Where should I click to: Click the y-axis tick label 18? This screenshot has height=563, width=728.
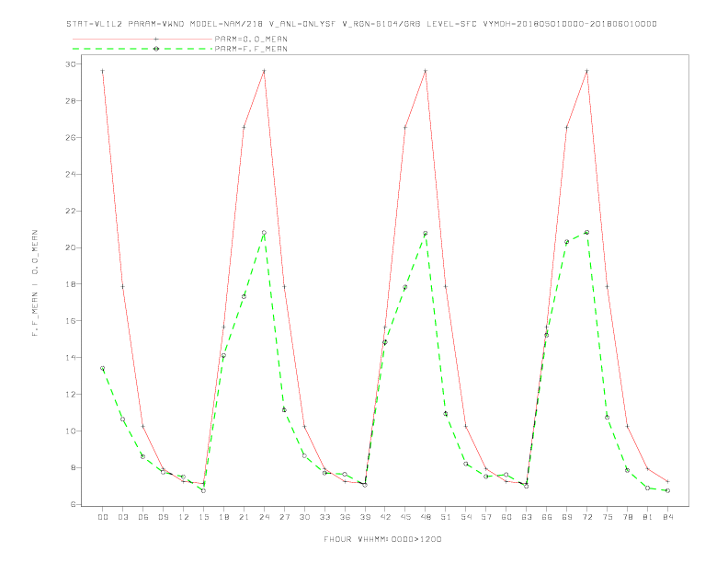tap(71, 284)
